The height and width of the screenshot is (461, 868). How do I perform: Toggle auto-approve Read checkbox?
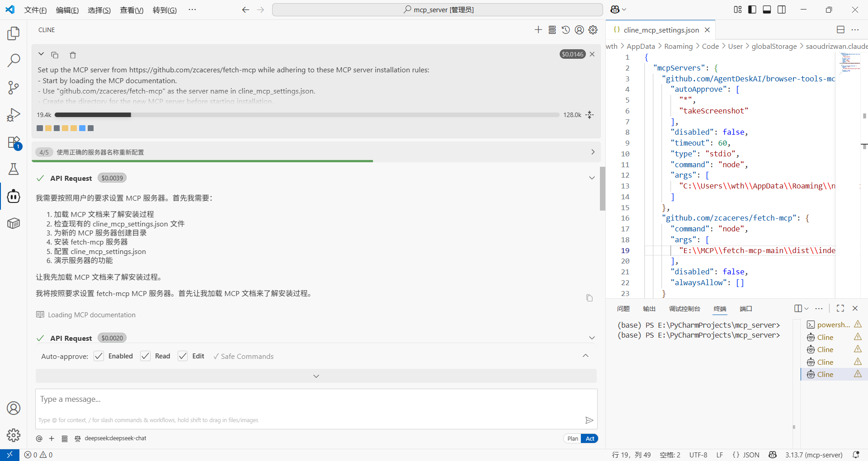(145, 356)
